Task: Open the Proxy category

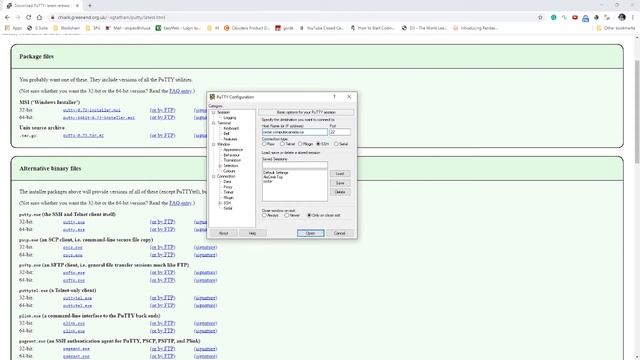Action: click(x=228, y=187)
